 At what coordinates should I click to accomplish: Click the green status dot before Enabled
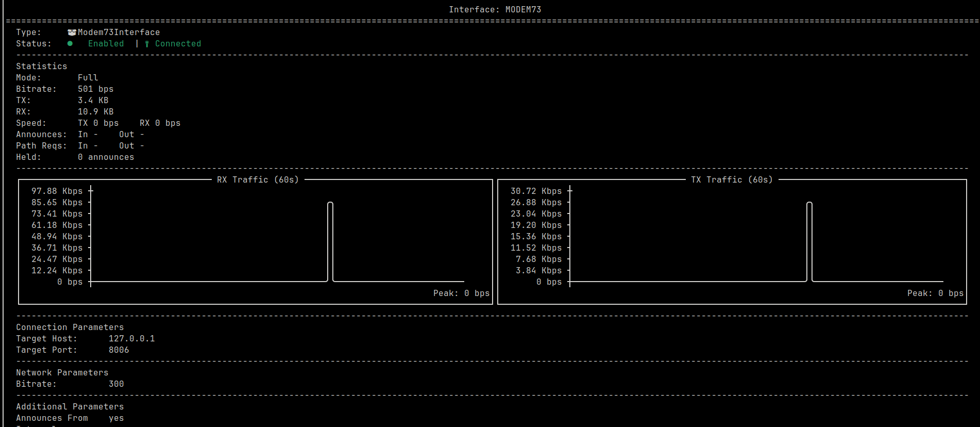[70, 44]
